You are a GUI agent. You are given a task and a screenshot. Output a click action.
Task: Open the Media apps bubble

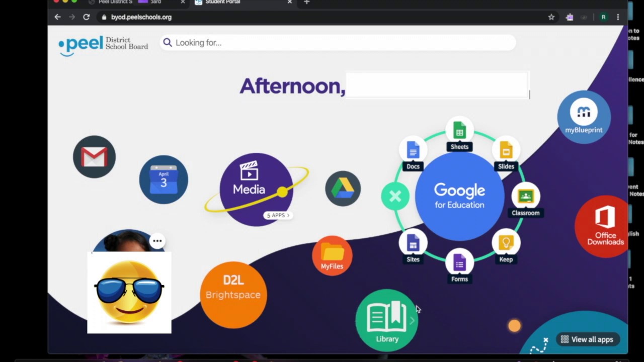[256, 189]
